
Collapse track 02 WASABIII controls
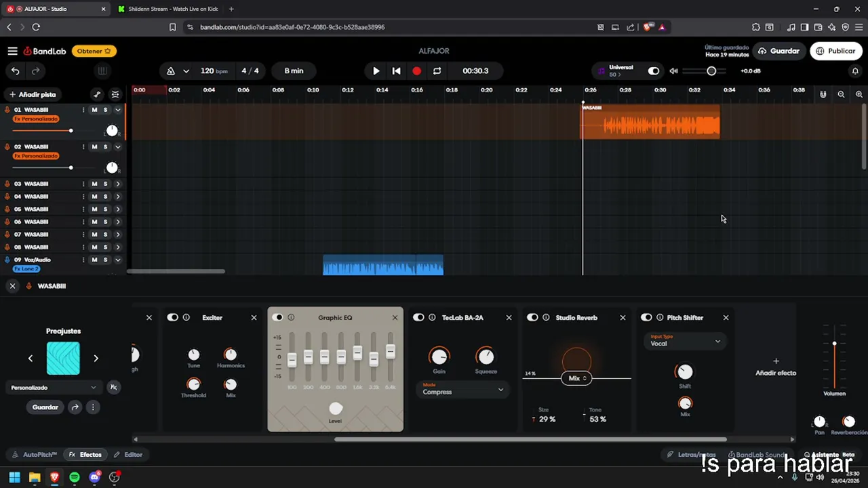pos(118,147)
